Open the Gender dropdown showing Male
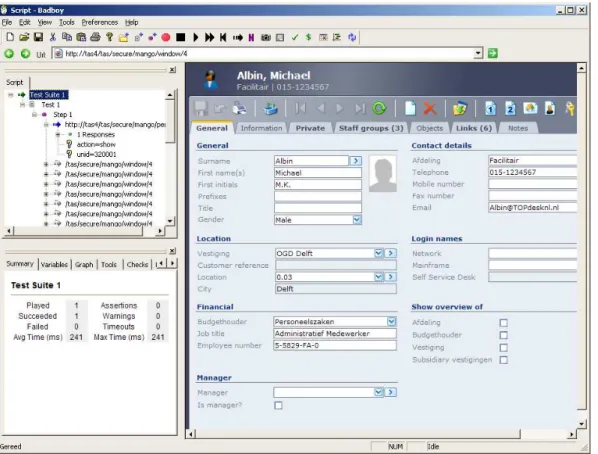This screenshot has width=598, height=454. (357, 220)
